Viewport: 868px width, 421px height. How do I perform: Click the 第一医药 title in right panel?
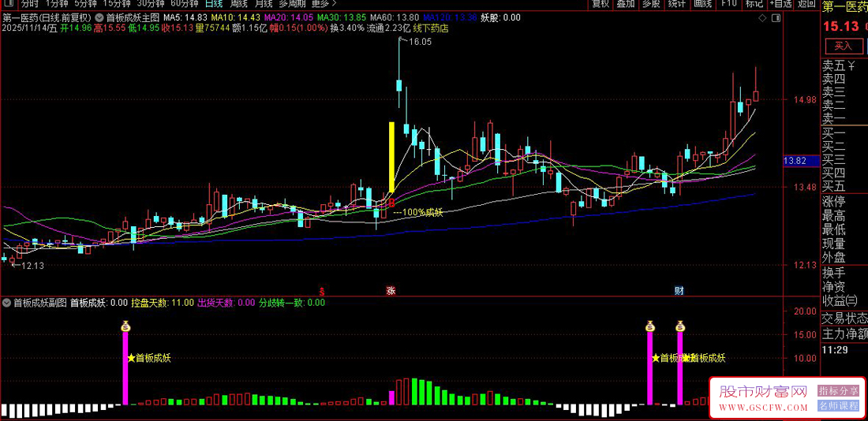844,8
